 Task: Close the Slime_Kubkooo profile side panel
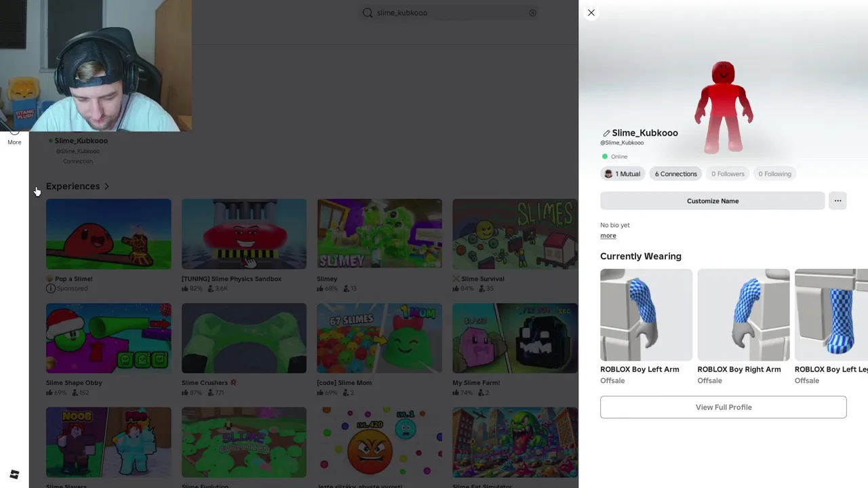pyautogui.click(x=591, y=13)
